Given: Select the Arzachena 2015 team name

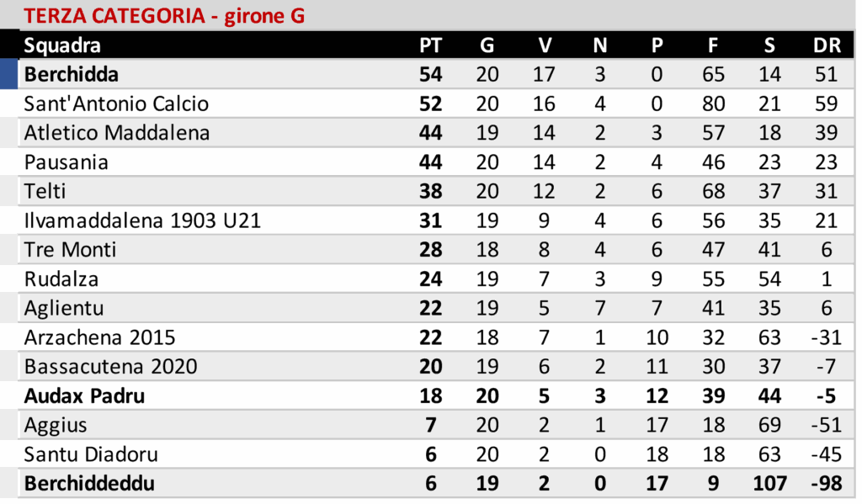Looking at the screenshot, I should click(x=99, y=338).
